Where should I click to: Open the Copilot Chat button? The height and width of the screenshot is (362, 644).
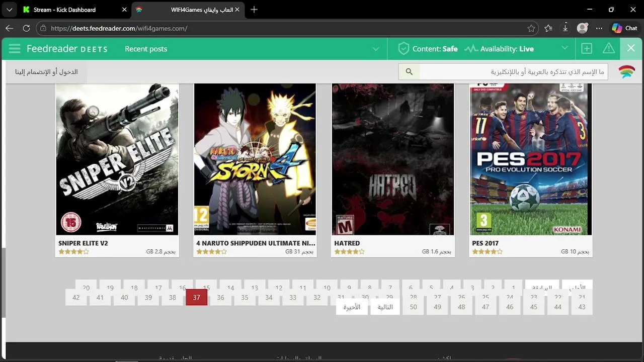[624, 28]
